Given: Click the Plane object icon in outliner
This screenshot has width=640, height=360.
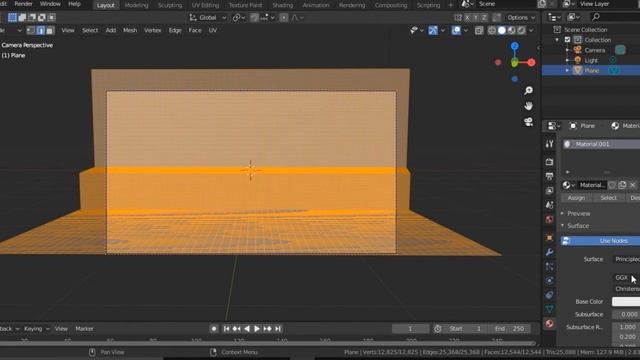Looking at the screenshot, I should [578, 70].
